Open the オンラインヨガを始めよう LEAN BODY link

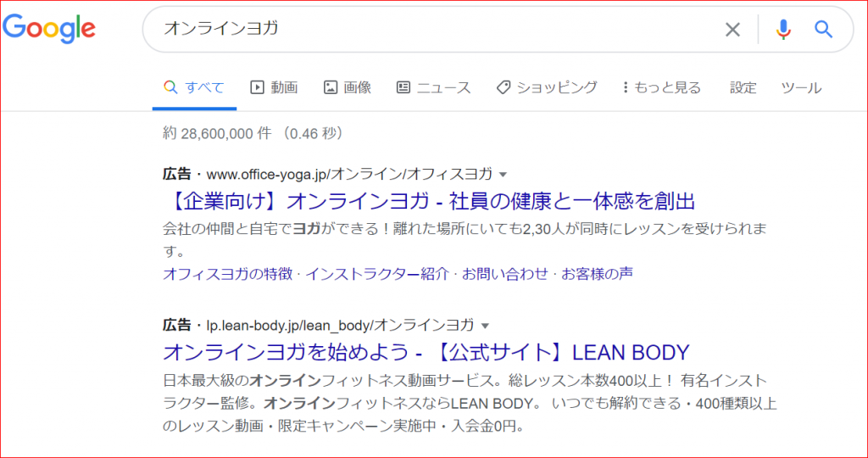(426, 352)
